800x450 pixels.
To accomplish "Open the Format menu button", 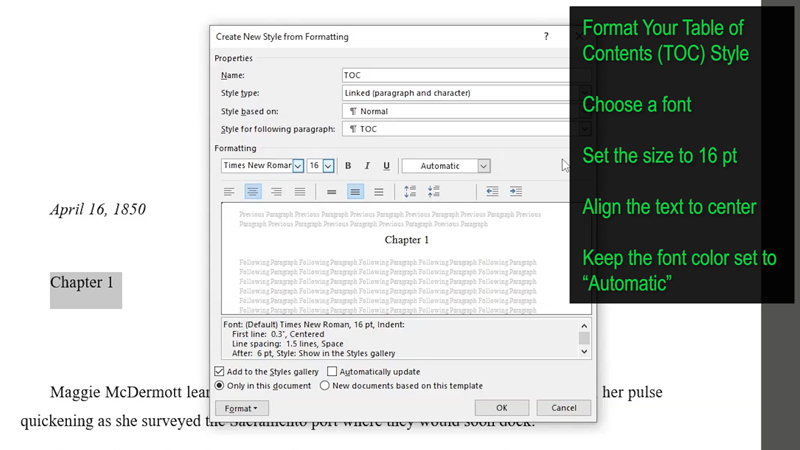I will (x=241, y=408).
